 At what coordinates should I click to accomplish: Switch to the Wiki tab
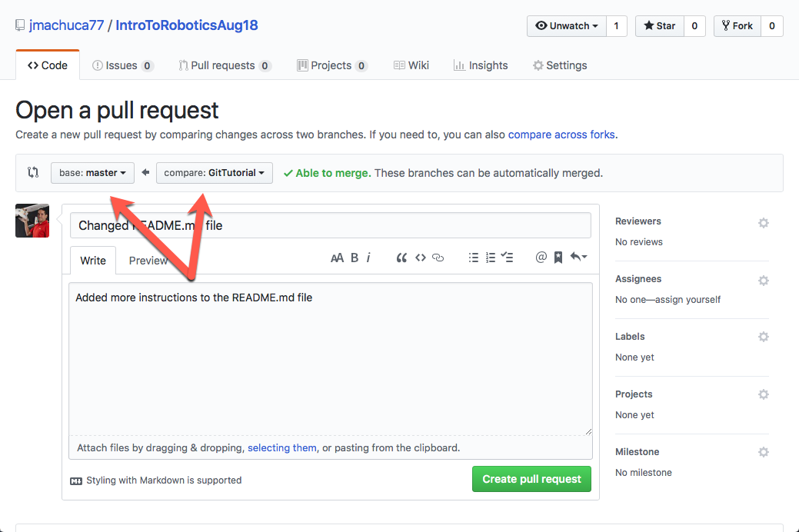(x=411, y=65)
